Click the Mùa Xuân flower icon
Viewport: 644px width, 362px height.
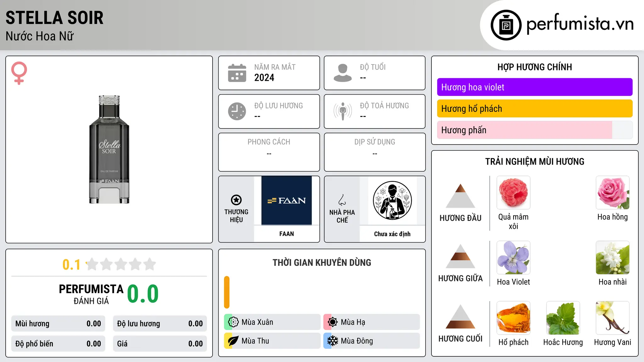(233, 322)
